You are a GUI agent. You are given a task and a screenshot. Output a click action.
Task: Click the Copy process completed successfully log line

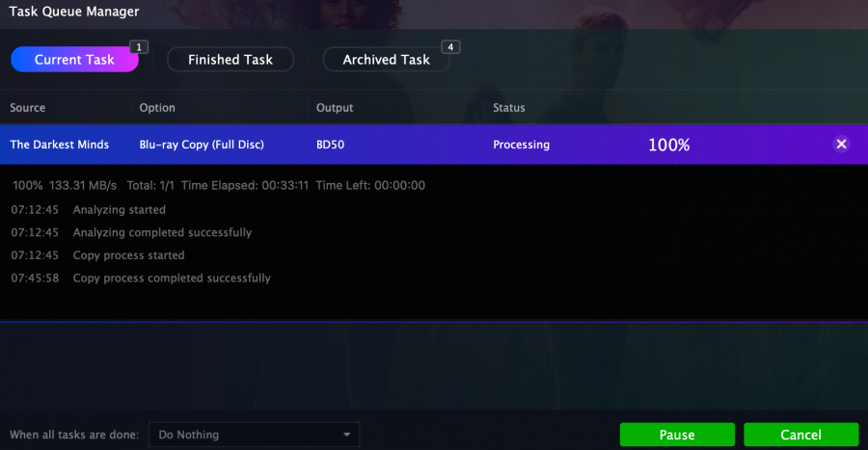(172, 278)
